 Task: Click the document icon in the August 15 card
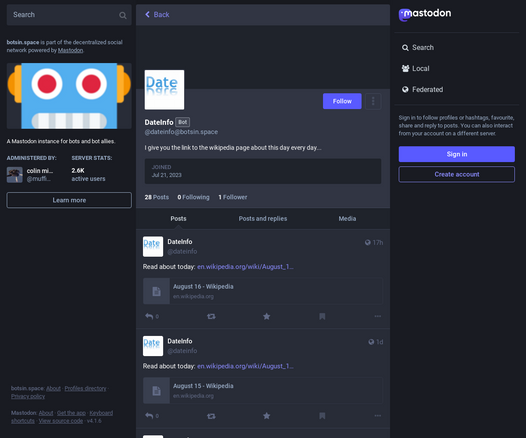pos(156,391)
